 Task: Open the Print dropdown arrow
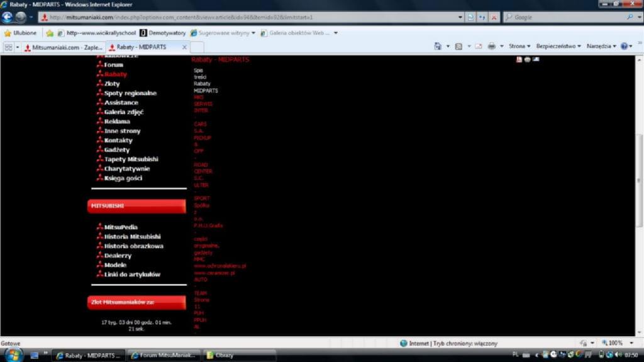501,46
